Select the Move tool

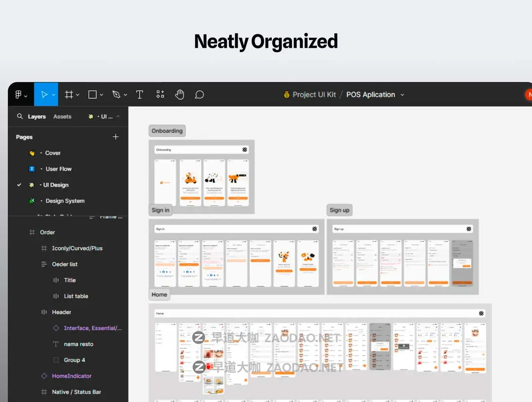44,94
